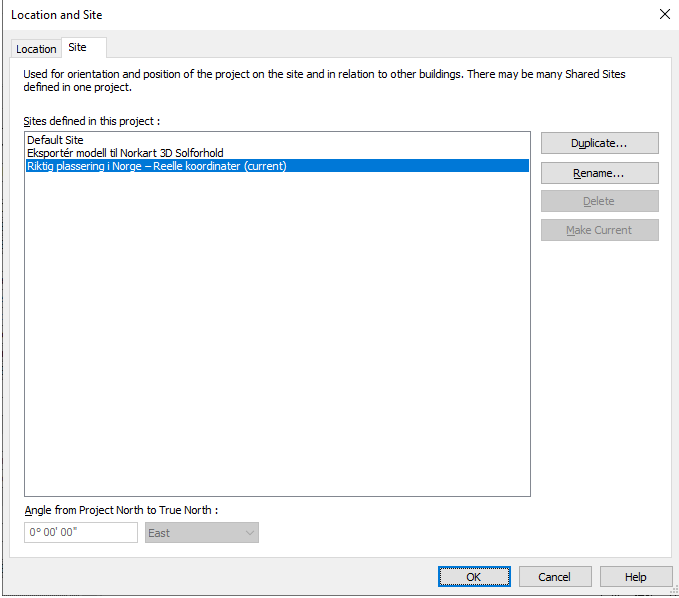This screenshot has height=598, width=679.
Task: Open the East direction dropdown
Action: 202,533
